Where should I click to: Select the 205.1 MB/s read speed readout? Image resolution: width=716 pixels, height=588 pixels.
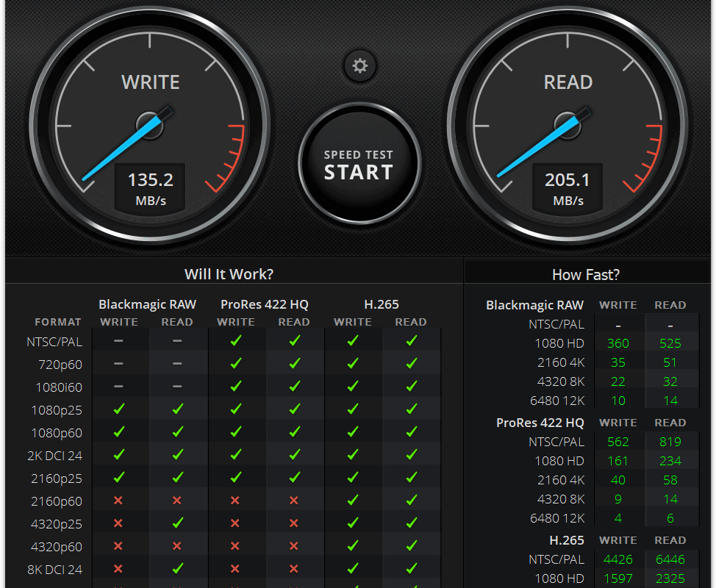click(568, 187)
